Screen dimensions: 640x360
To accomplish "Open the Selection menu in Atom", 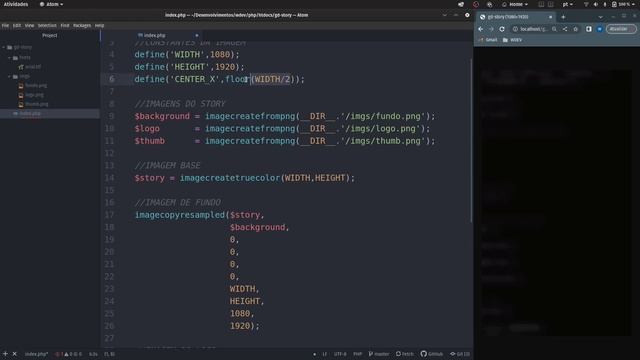I will click(x=47, y=25).
